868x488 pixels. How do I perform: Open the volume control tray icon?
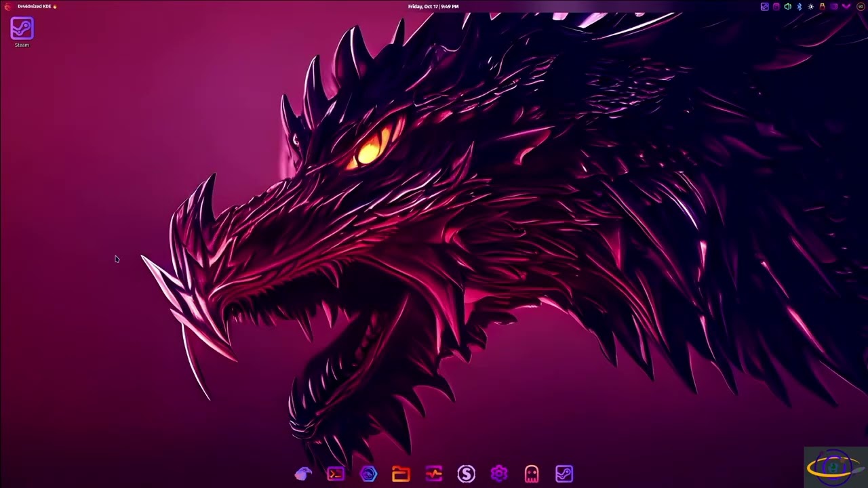pos(787,7)
